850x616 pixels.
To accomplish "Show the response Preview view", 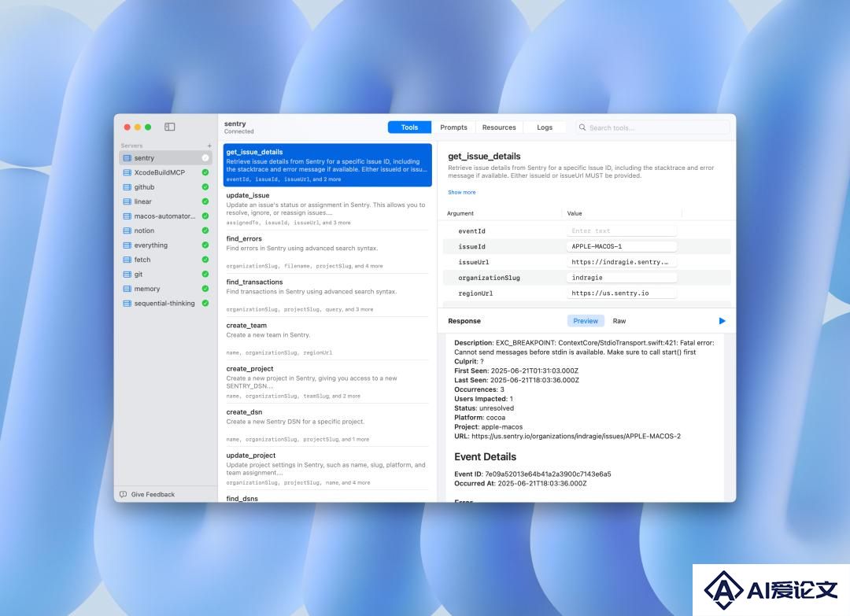I will (586, 321).
